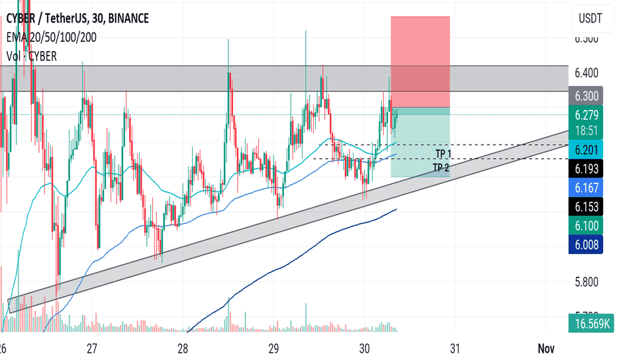Select the red stop-loss zone of short position
The width and height of the screenshot is (617, 364).
(420, 62)
